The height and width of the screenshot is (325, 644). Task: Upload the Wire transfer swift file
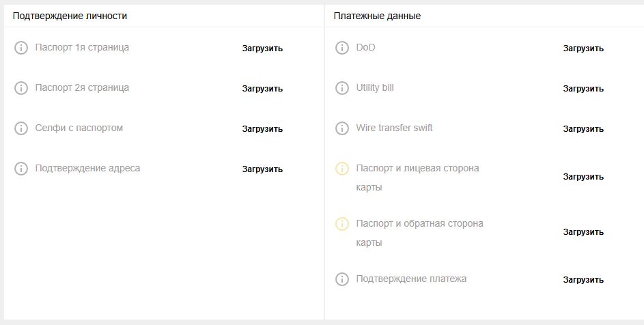point(583,129)
